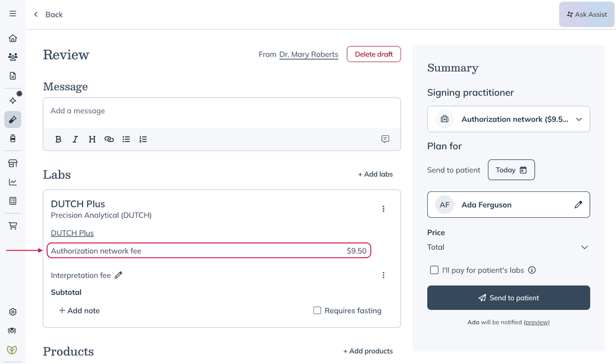Check I'll pay for patient's labs
This screenshot has width=616, height=364.
click(x=434, y=270)
